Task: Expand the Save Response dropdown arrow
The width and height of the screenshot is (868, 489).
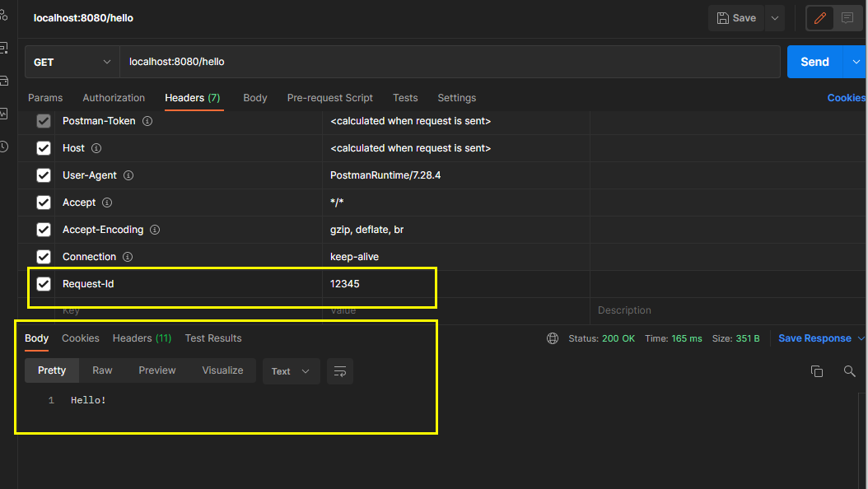Action: click(861, 338)
